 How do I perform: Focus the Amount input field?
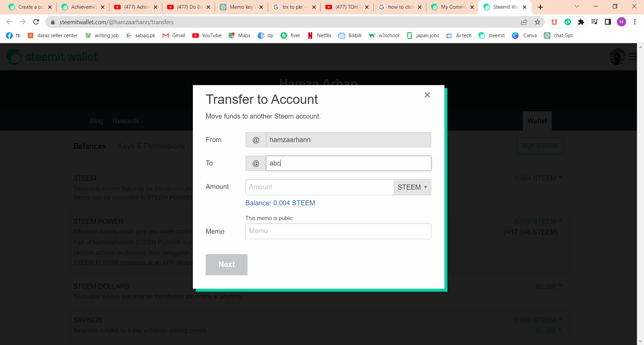[x=320, y=187]
